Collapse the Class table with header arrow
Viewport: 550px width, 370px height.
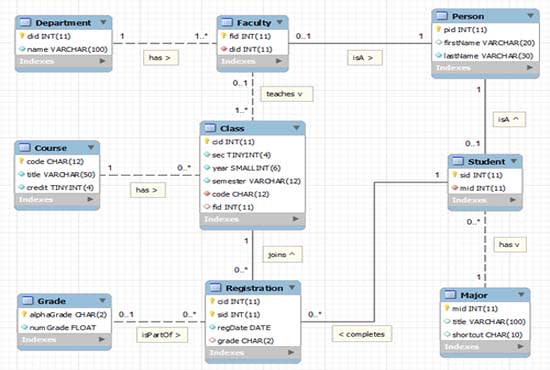point(296,128)
